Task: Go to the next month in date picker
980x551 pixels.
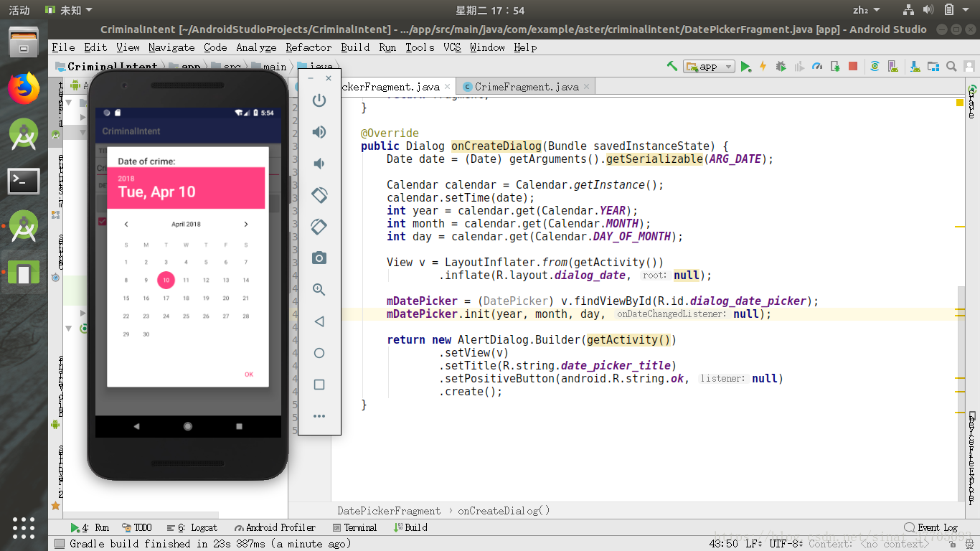Action: [246, 224]
